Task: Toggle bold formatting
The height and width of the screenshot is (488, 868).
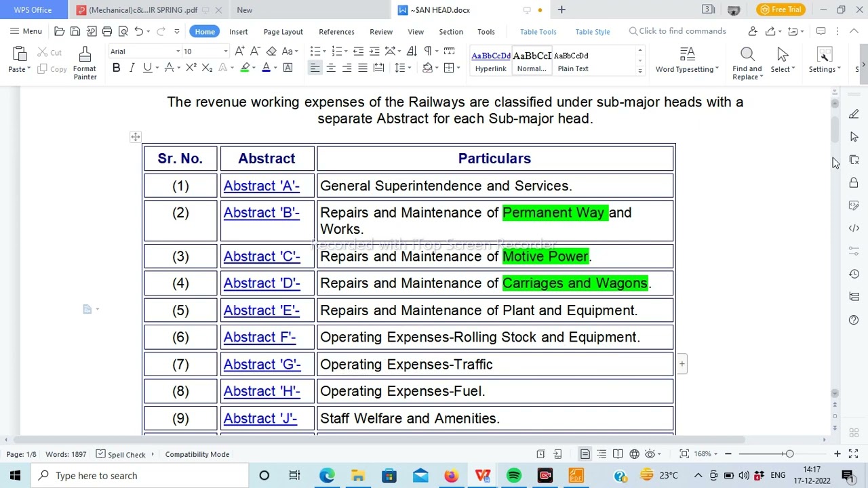Action: point(116,68)
